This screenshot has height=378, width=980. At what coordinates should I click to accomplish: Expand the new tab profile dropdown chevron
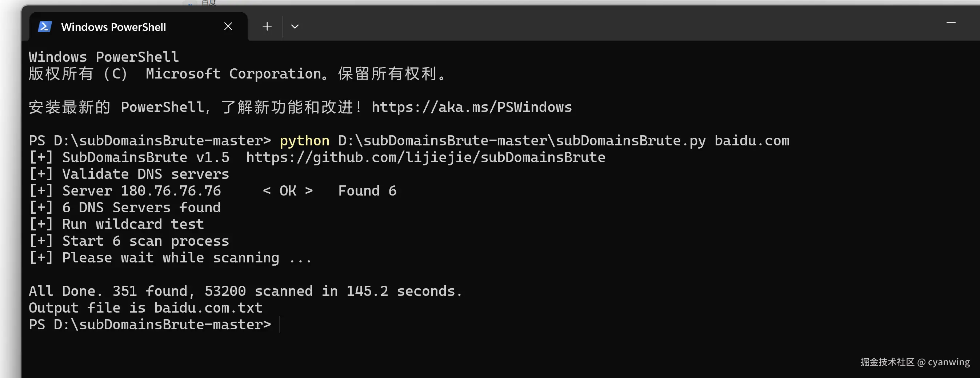(x=295, y=27)
